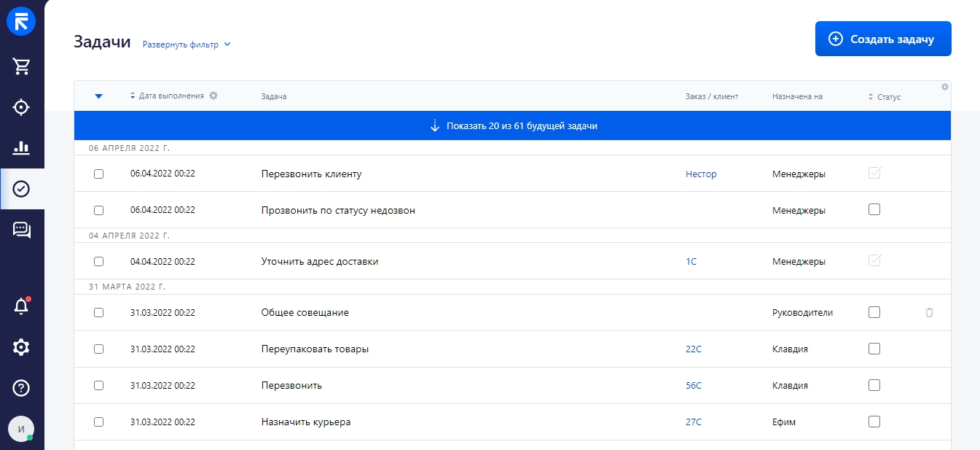Screen dimensions: 980x450
Task: Open order 22С linked to Переупаковать товары
Action: [693, 349]
